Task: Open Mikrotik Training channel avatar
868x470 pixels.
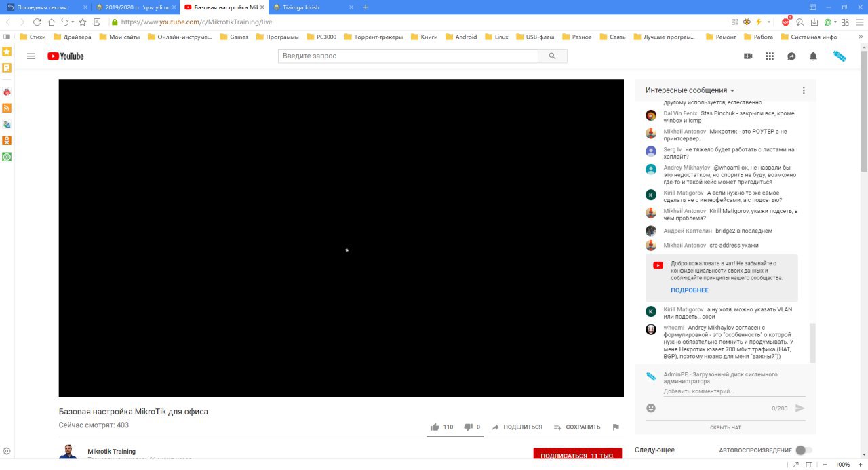Action: click(68, 452)
